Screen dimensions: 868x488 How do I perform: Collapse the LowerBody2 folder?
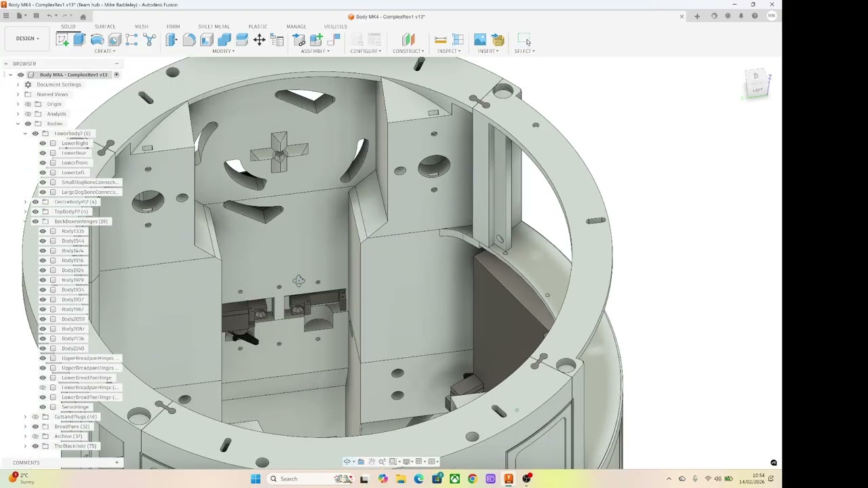click(x=25, y=134)
